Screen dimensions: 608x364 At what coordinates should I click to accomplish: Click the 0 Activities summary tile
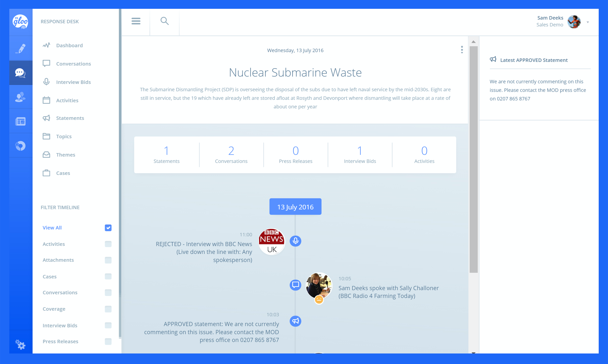click(424, 155)
